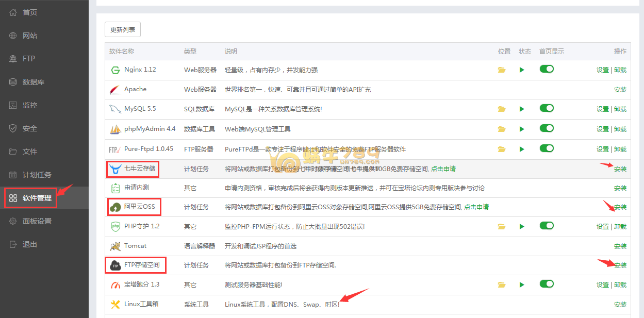This screenshot has height=318, width=644.
Task: Click the 阿里云OSS cloud icon
Action: (115, 207)
